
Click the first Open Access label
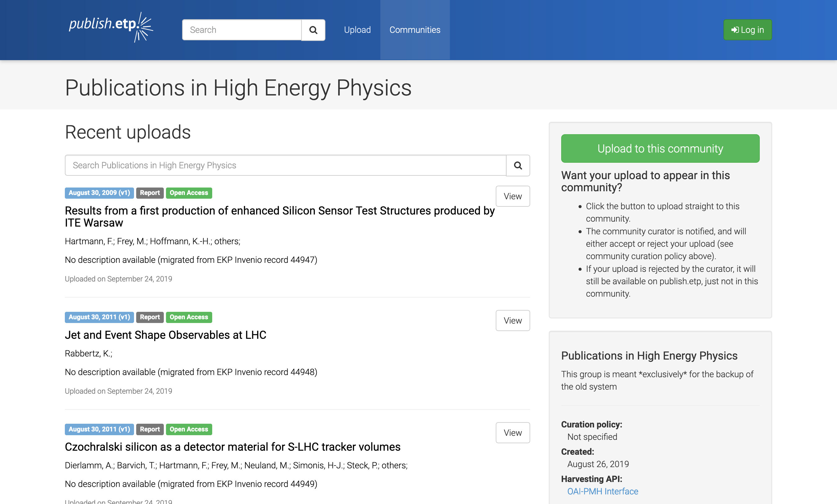coord(189,193)
